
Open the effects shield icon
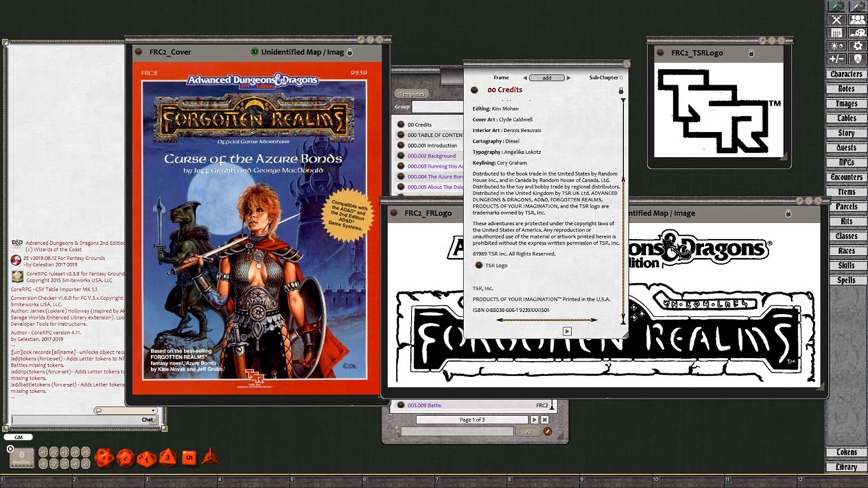[858, 58]
